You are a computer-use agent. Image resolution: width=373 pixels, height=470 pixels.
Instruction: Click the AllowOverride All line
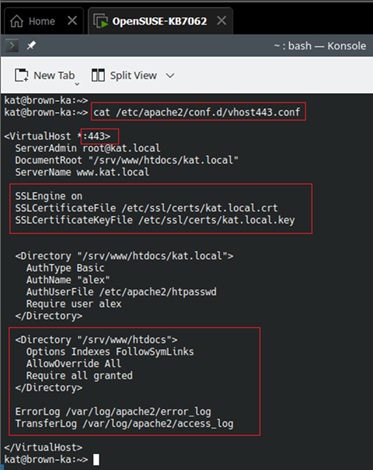[x=74, y=364]
